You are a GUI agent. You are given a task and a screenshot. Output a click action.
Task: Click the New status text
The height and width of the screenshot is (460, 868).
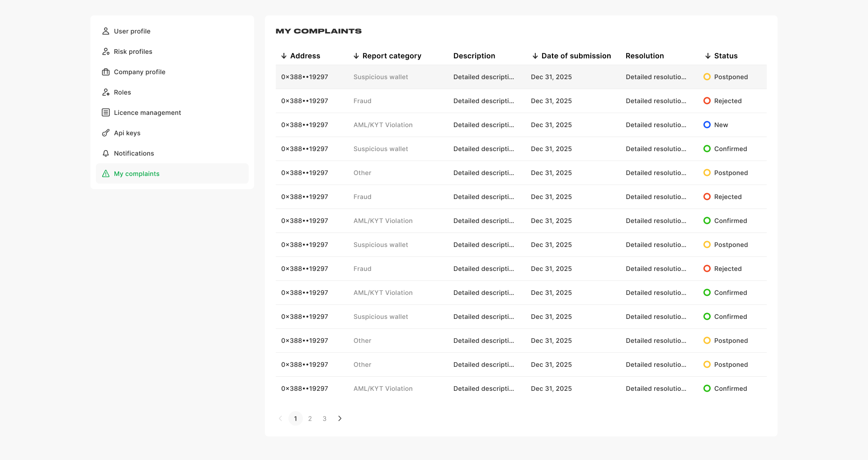(721, 125)
